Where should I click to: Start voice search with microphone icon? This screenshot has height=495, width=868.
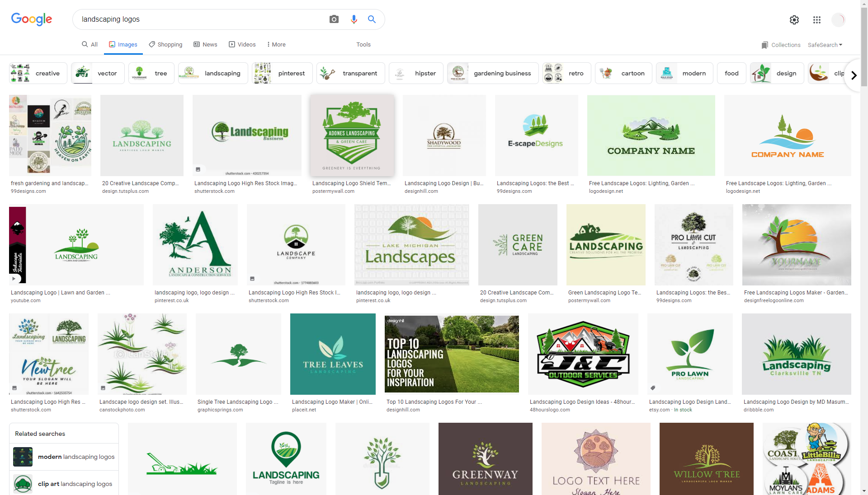pyautogui.click(x=354, y=19)
